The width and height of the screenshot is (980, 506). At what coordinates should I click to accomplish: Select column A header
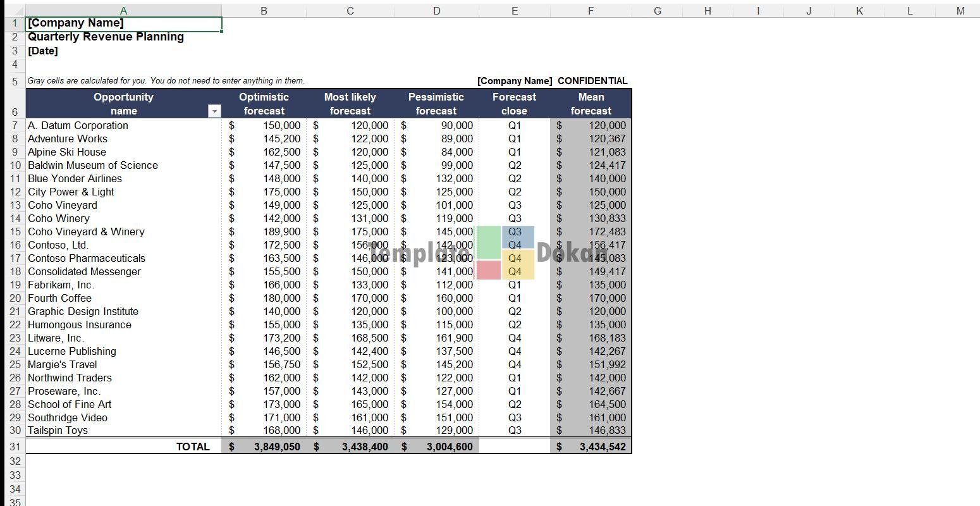pos(123,11)
